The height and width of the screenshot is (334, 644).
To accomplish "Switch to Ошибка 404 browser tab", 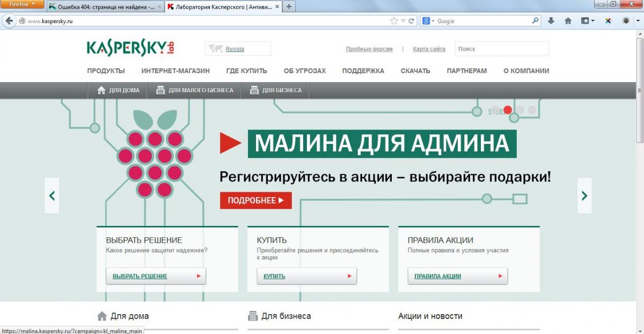I will (105, 6).
